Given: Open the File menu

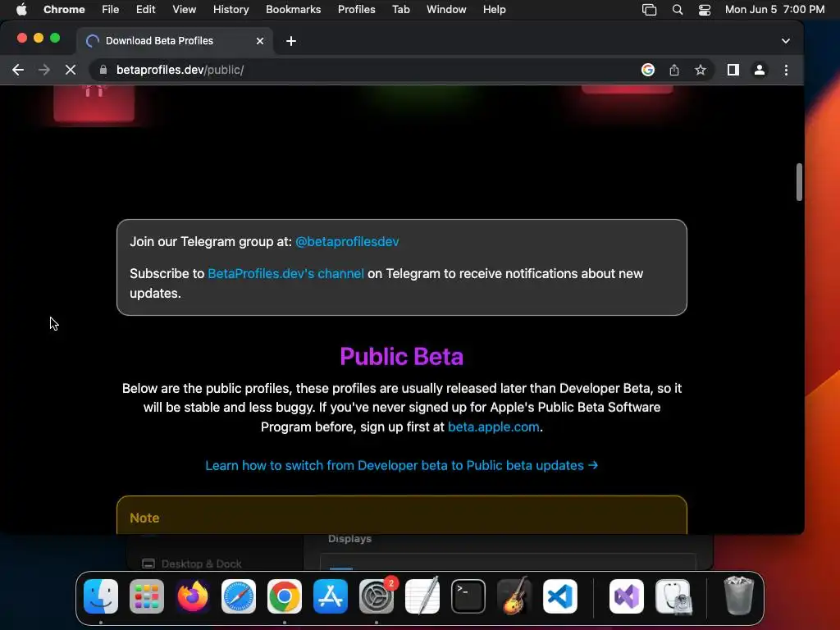Looking at the screenshot, I should (x=111, y=9).
